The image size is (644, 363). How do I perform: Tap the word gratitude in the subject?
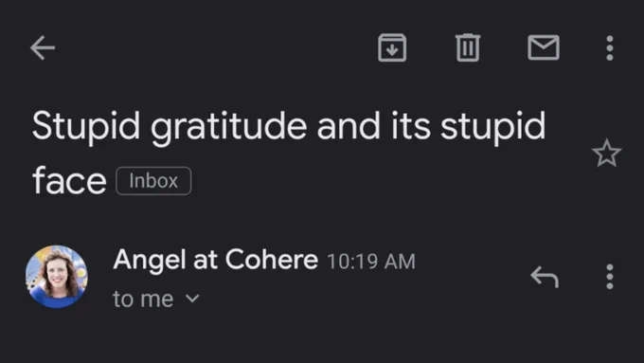click(229, 127)
